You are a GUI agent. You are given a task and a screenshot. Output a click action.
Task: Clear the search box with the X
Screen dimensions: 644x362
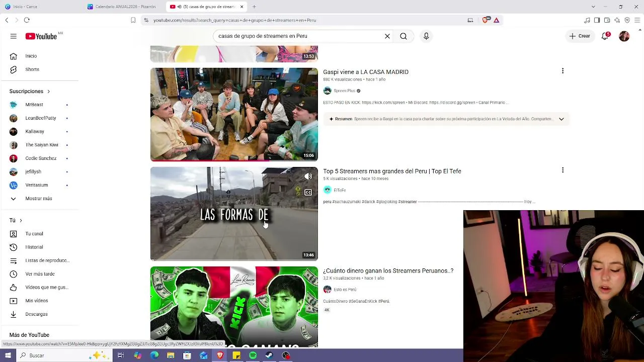click(x=387, y=36)
